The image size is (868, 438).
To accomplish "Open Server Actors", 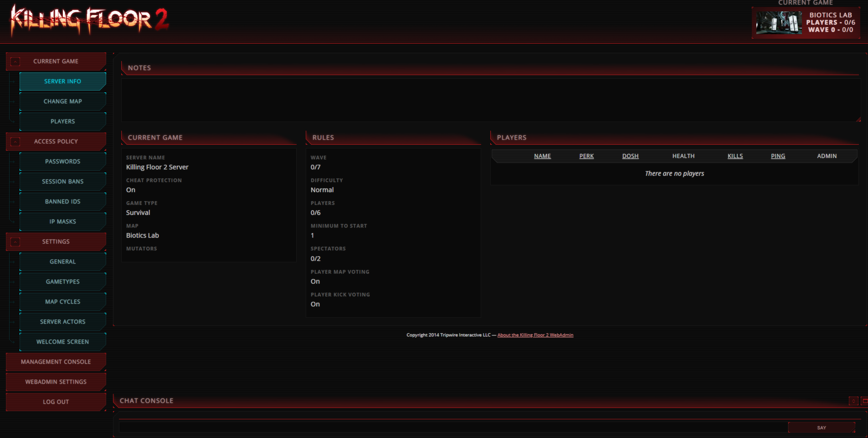I will pos(63,322).
